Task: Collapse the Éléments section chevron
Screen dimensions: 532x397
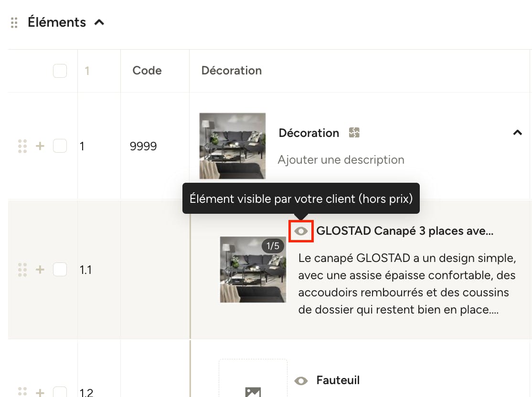Action: 99,22
